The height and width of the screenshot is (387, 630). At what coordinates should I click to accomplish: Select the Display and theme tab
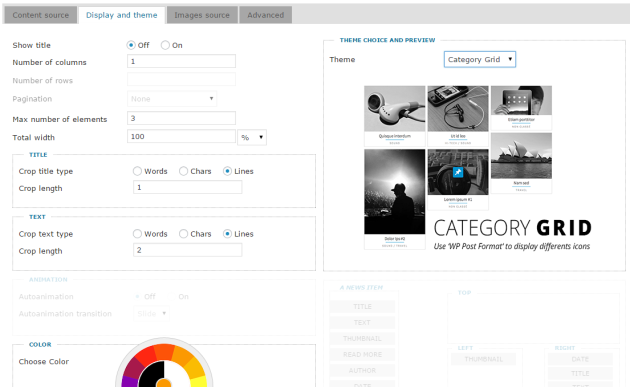[x=122, y=15]
